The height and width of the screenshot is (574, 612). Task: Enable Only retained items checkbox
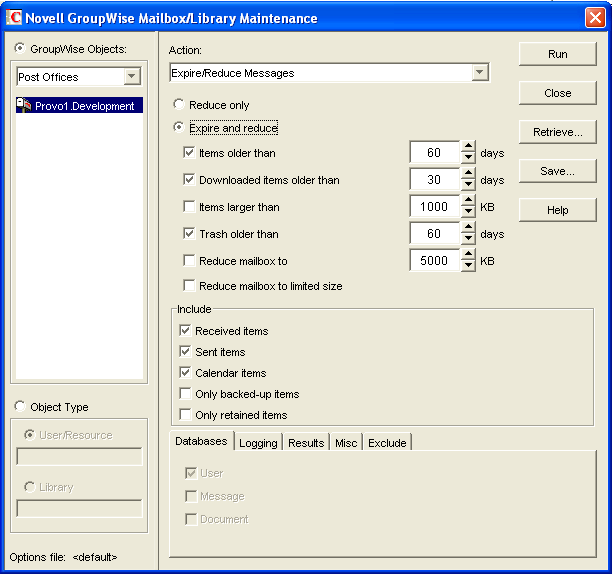pyautogui.click(x=185, y=414)
